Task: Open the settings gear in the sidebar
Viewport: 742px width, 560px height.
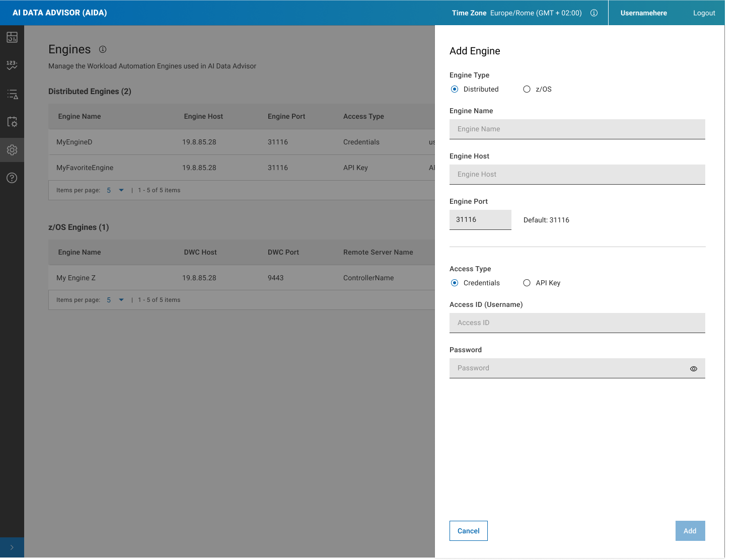Action: tap(12, 150)
